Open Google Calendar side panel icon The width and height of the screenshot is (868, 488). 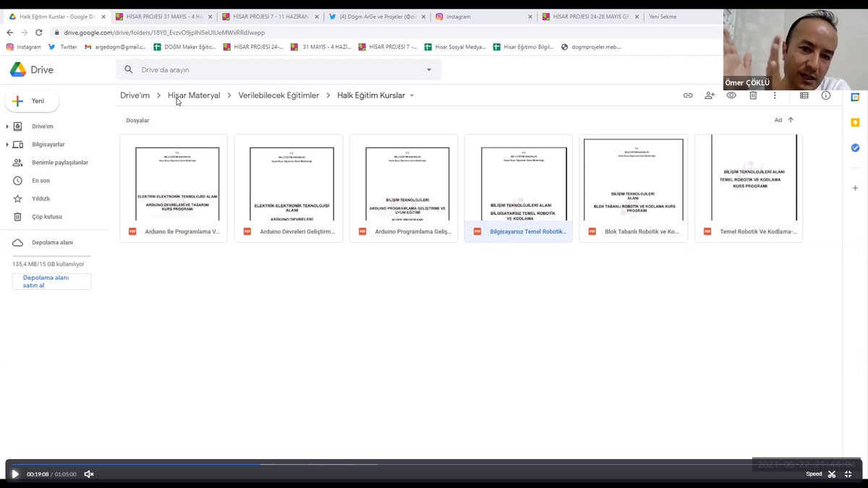[x=855, y=97]
